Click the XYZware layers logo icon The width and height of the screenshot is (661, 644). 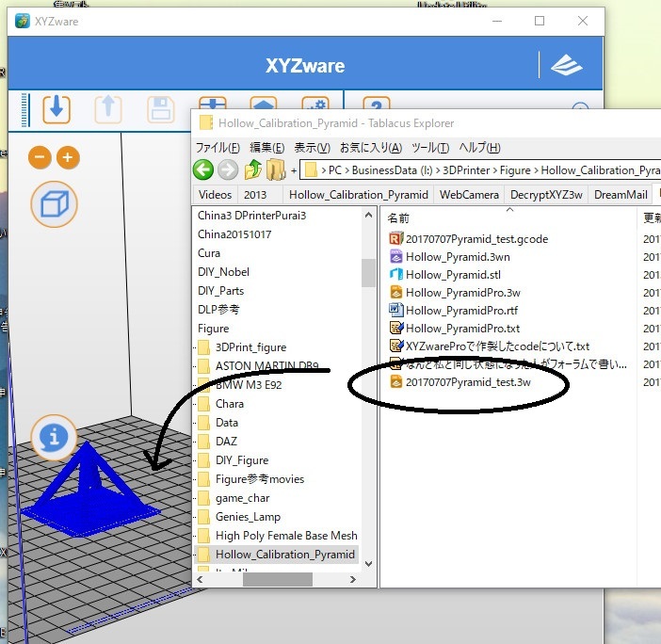567,64
